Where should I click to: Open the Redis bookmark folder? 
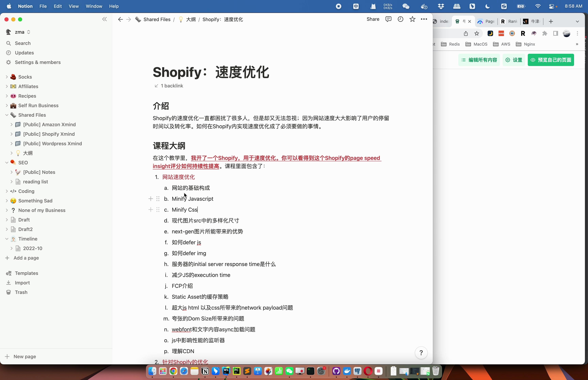(450, 44)
